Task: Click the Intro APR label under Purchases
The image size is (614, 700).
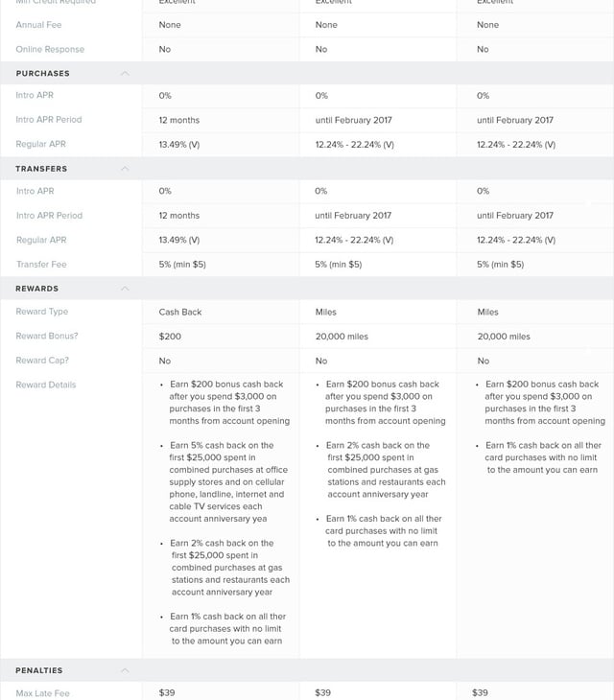Action: [35, 95]
